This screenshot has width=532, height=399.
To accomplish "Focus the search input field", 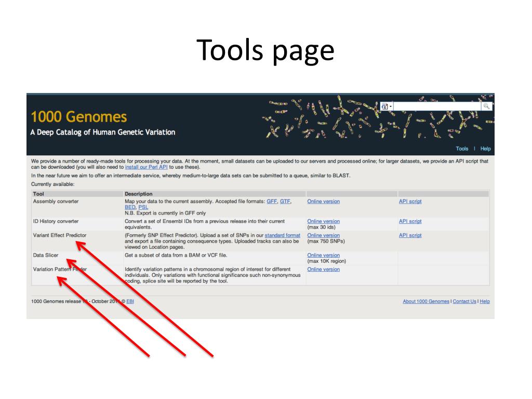I will [x=437, y=106].
